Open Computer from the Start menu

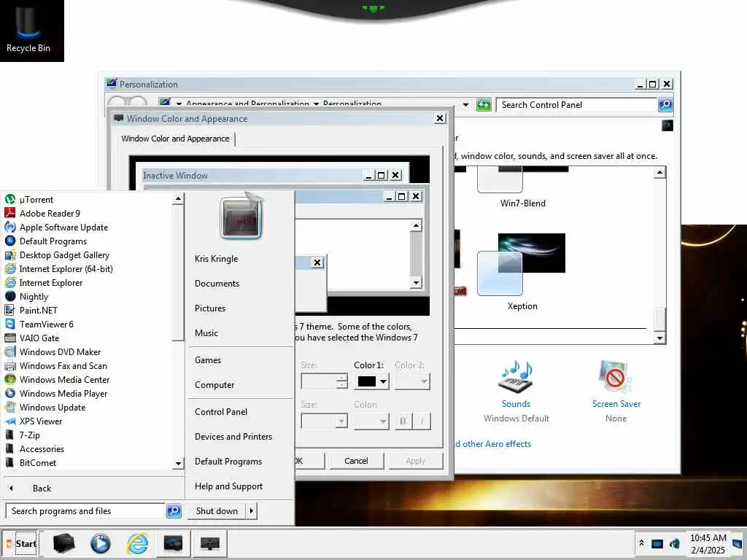point(214,385)
